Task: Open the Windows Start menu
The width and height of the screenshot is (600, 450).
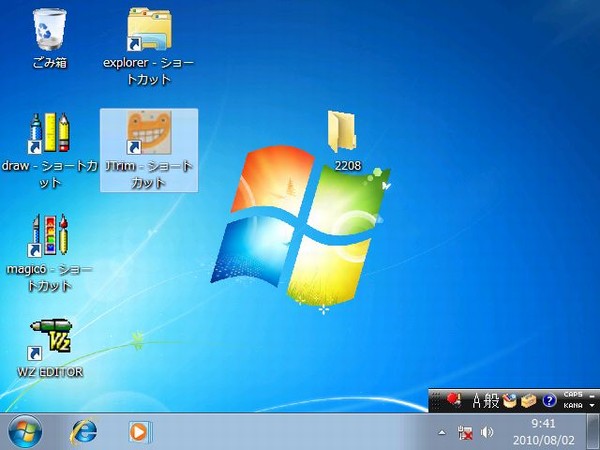Action: (25, 432)
